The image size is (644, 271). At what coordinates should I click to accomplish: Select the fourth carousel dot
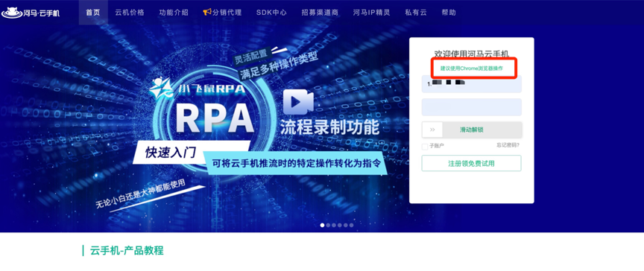pyautogui.click(x=340, y=225)
